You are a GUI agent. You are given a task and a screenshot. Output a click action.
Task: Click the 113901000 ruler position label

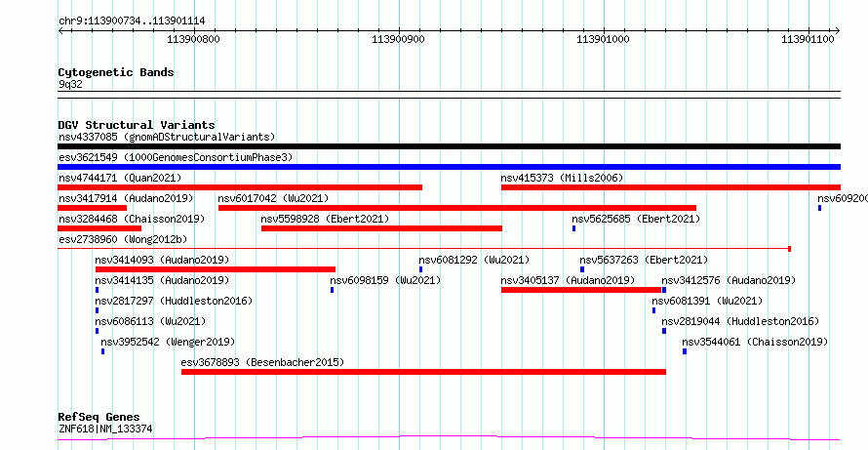(604, 39)
